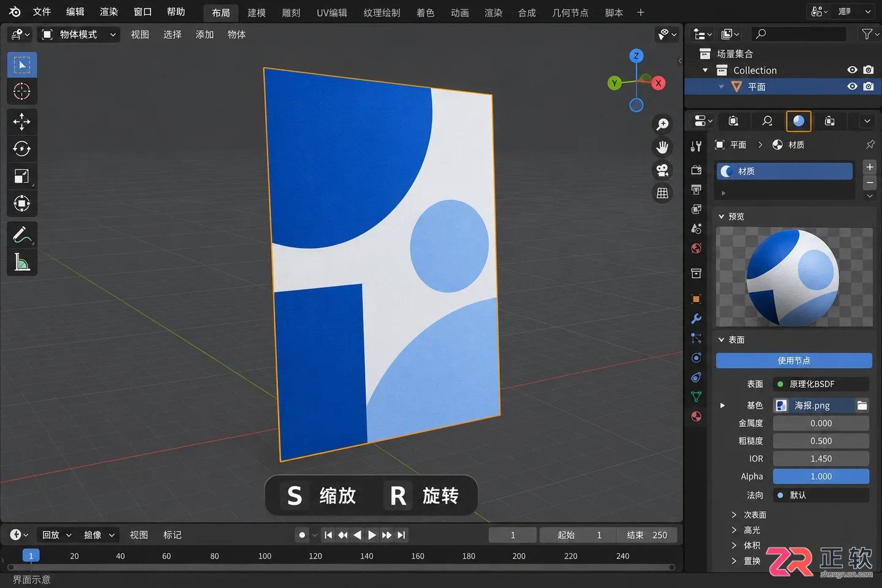Select the box select tool
This screenshot has width=882, height=588.
coord(22,65)
